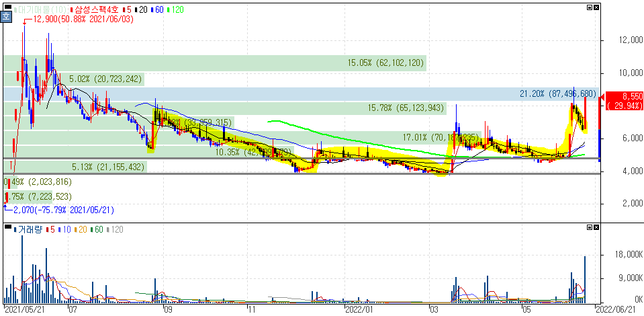Click the high price label 12,900(50.88% 2021/06/03)
This screenshot has height=316, width=644.
pyautogui.click(x=83, y=19)
